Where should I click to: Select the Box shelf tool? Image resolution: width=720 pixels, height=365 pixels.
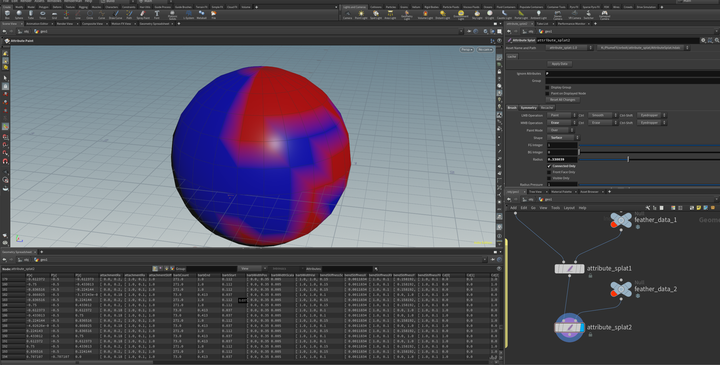7,15
